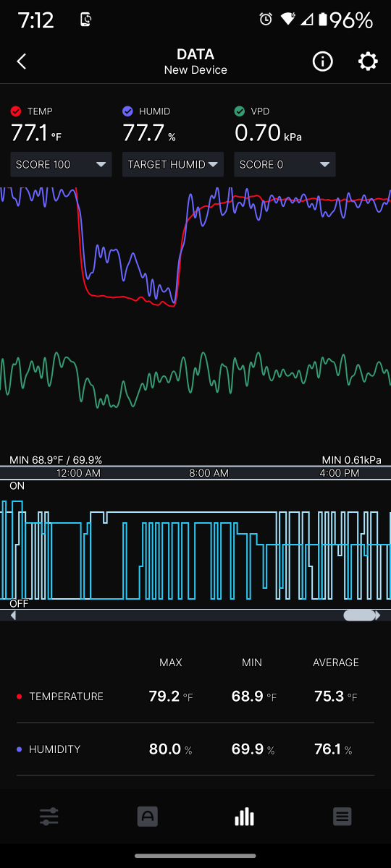
Task: Tap the AVERAGE column header
Action: (336, 663)
